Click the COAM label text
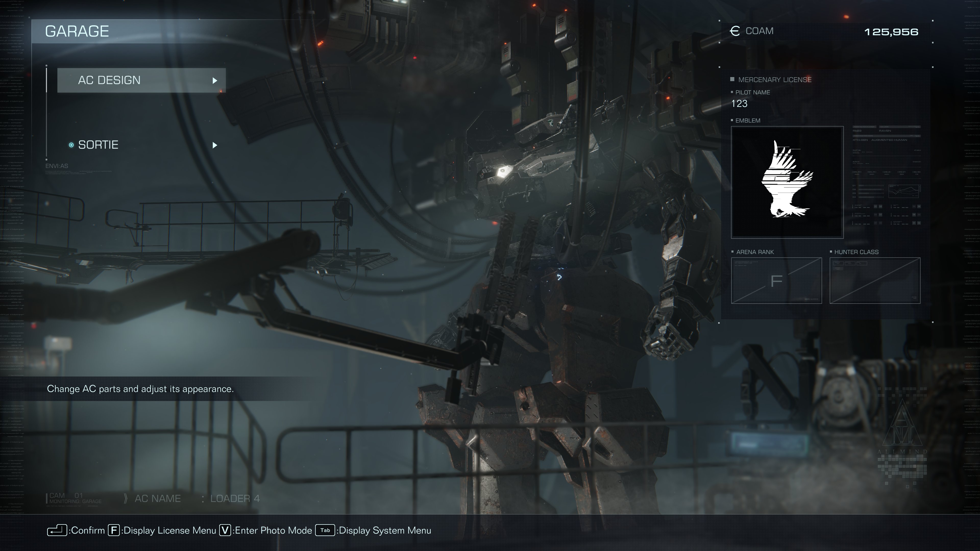Viewport: 980px width, 551px height. [759, 31]
